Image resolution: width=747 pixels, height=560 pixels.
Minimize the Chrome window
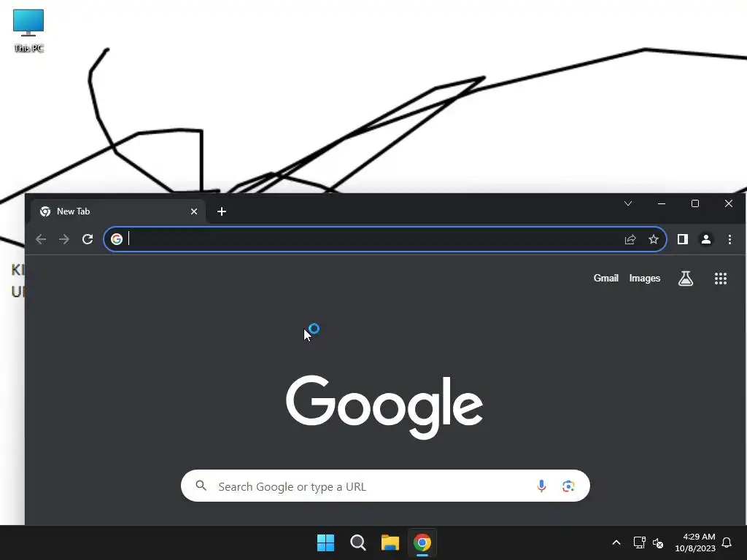pos(662,204)
